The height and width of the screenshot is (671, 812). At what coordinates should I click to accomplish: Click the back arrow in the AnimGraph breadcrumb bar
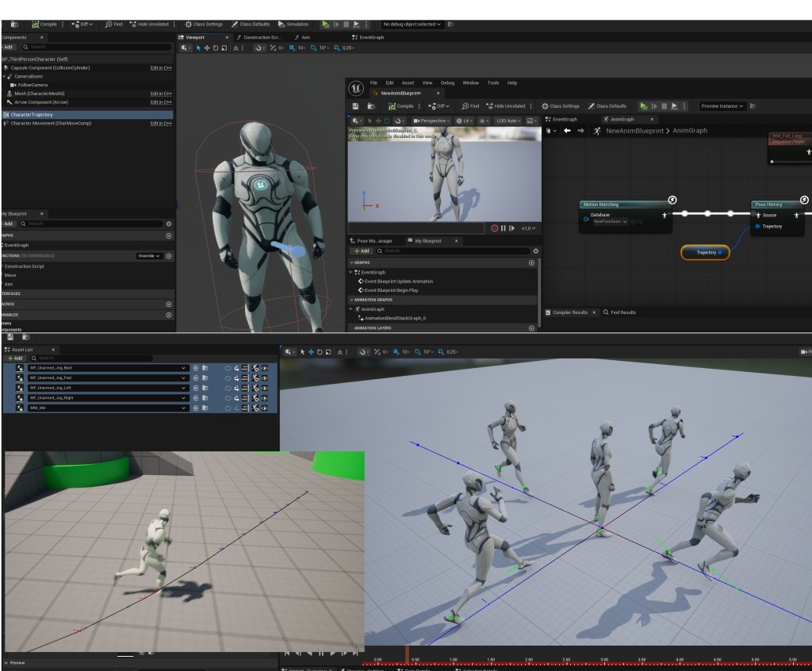coord(568,130)
